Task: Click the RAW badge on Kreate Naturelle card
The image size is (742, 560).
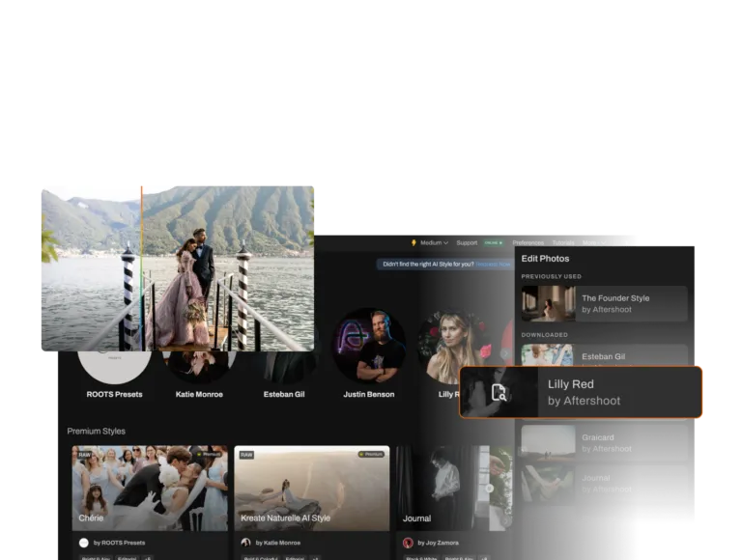Action: click(x=246, y=454)
